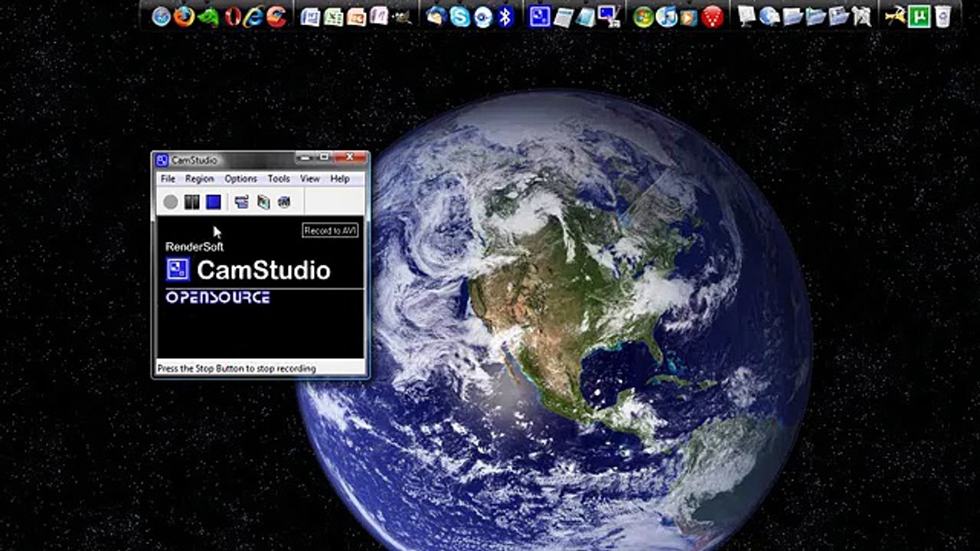The image size is (980, 551).
Task: Launch Opera from the top dock
Action: click(x=233, y=16)
